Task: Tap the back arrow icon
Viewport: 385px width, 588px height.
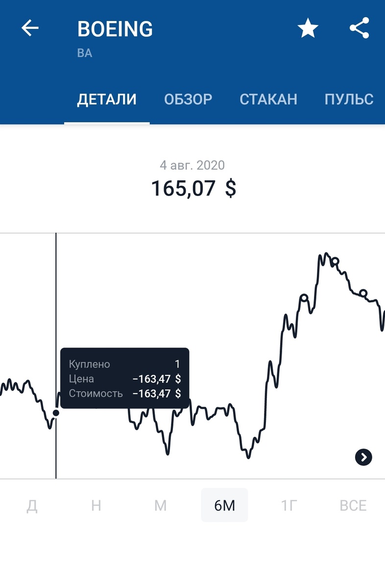Action: coord(29,28)
